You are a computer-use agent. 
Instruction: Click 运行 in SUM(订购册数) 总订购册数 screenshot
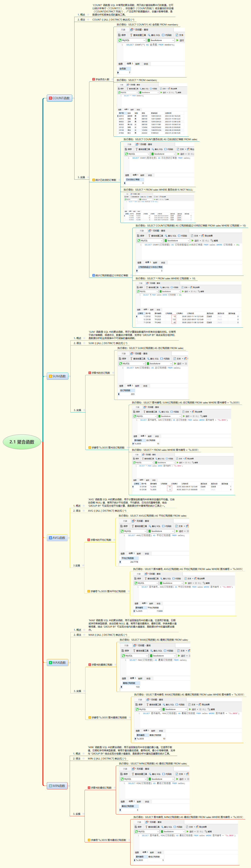pos(178,364)
